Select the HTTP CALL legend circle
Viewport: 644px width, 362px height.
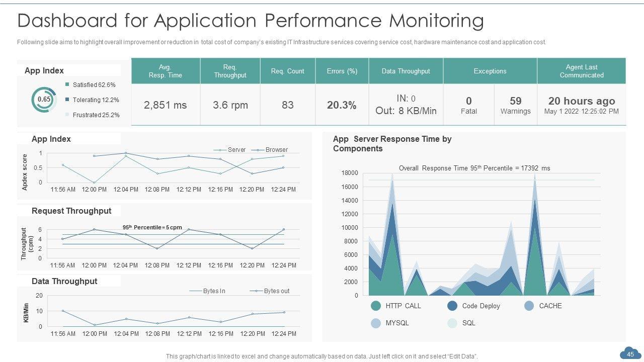376,306
